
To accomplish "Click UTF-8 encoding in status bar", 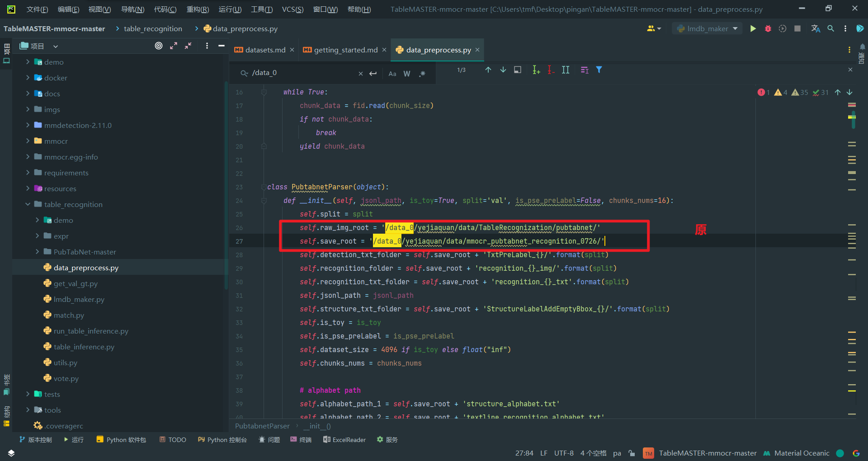I will tap(564, 453).
